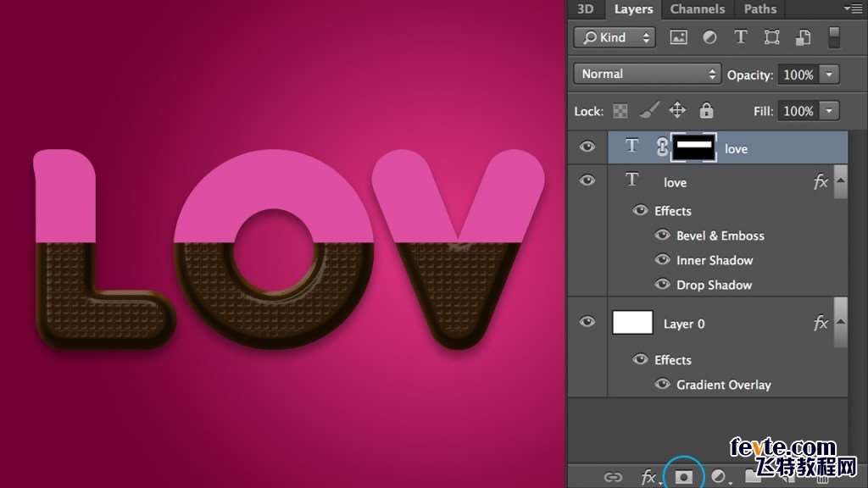Lock position move icon
The height and width of the screenshot is (488, 868).
pos(677,110)
